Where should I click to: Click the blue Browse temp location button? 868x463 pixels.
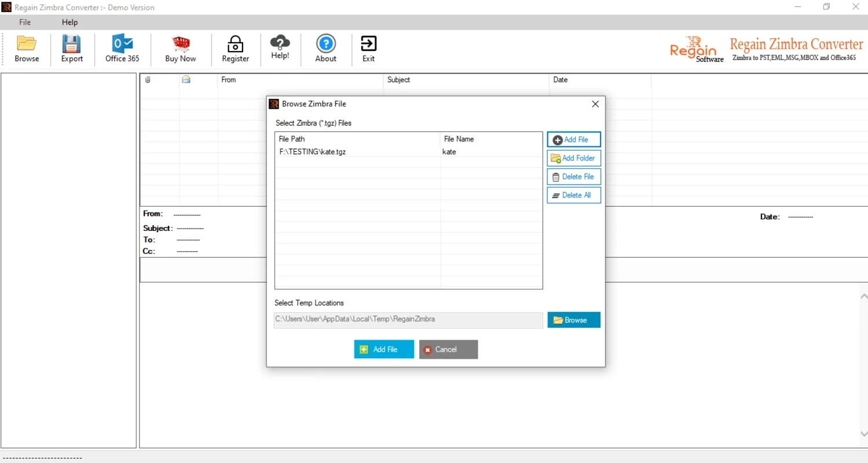574,320
